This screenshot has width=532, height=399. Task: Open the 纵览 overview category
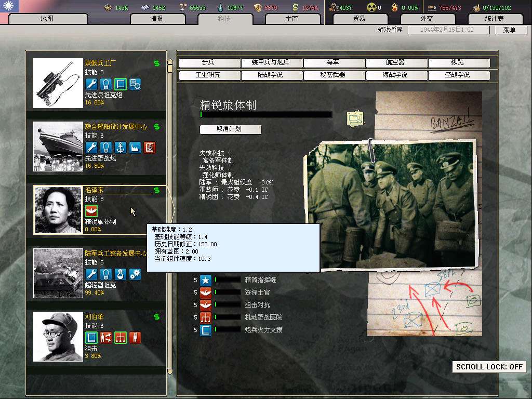(x=459, y=62)
